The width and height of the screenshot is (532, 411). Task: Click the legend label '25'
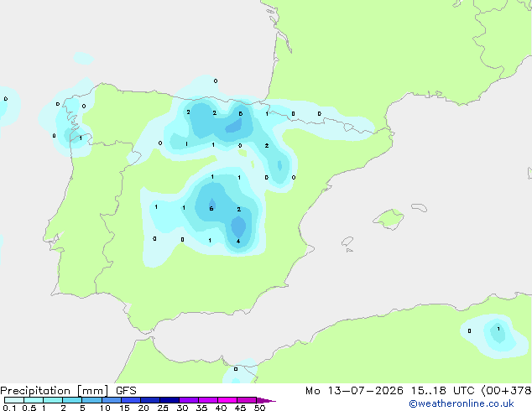click(x=163, y=408)
